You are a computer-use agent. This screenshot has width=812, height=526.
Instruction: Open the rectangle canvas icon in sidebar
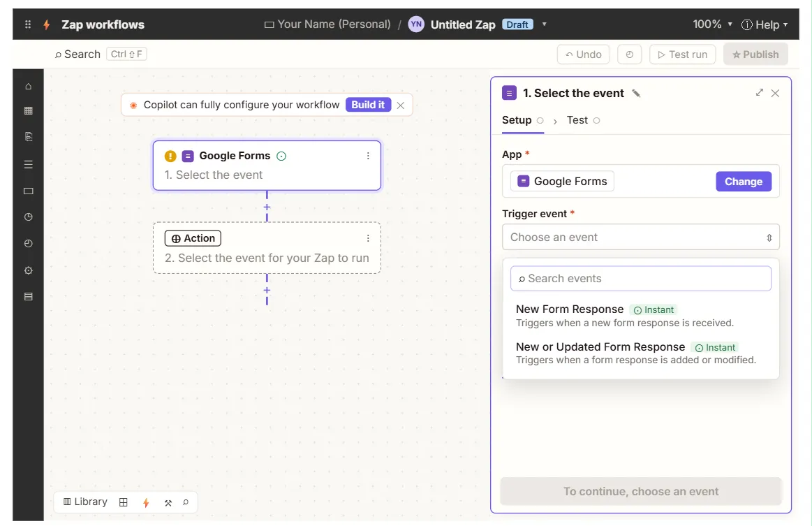29,191
